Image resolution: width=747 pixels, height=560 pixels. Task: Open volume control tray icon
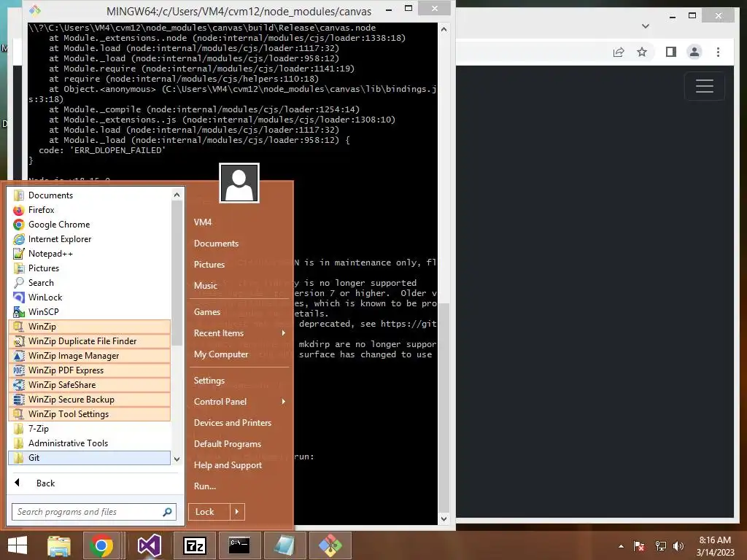[678, 546]
